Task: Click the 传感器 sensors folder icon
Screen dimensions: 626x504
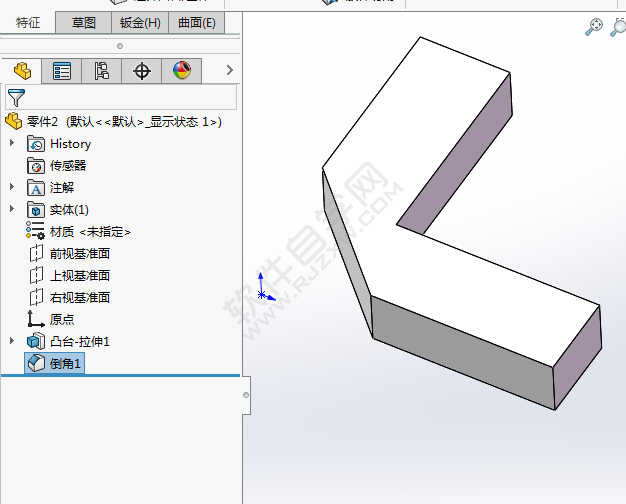Action: [36, 166]
